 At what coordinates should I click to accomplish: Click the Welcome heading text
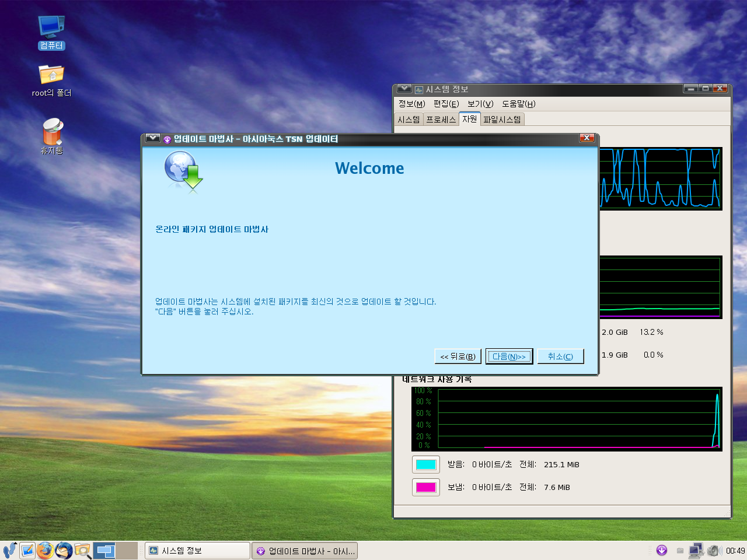point(369,168)
